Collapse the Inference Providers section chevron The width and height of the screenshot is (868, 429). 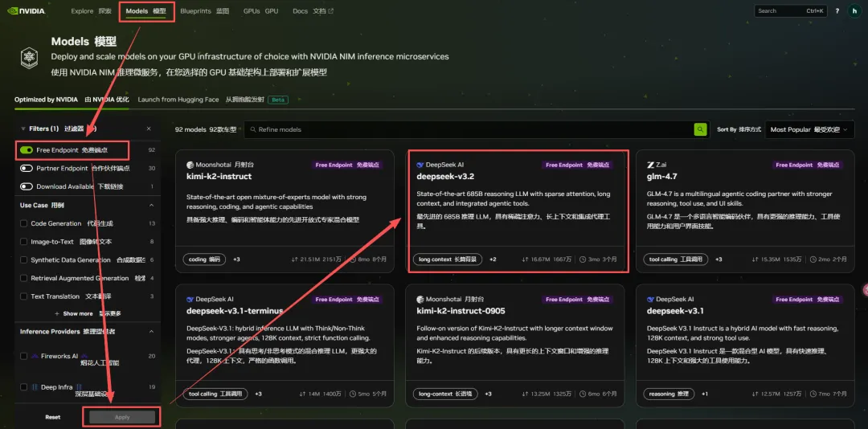point(152,332)
